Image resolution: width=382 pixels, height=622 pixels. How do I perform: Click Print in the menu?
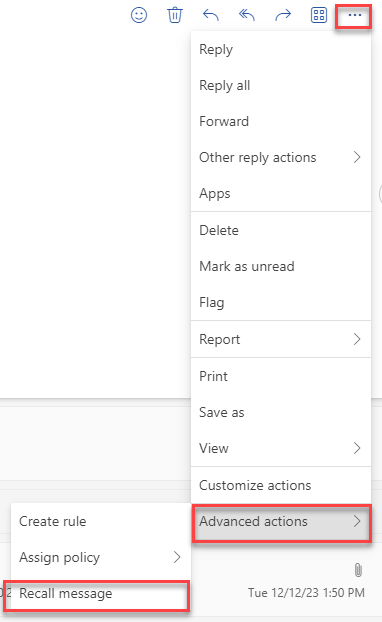click(x=281, y=376)
